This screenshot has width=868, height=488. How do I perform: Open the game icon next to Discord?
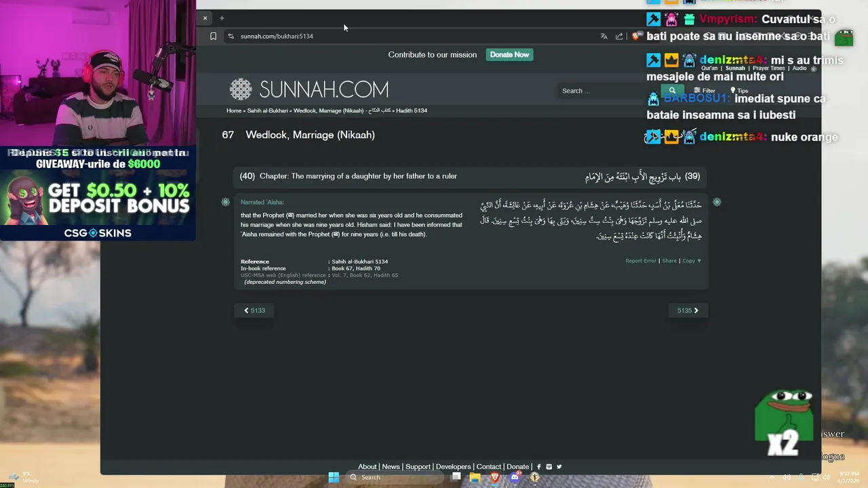tap(534, 478)
